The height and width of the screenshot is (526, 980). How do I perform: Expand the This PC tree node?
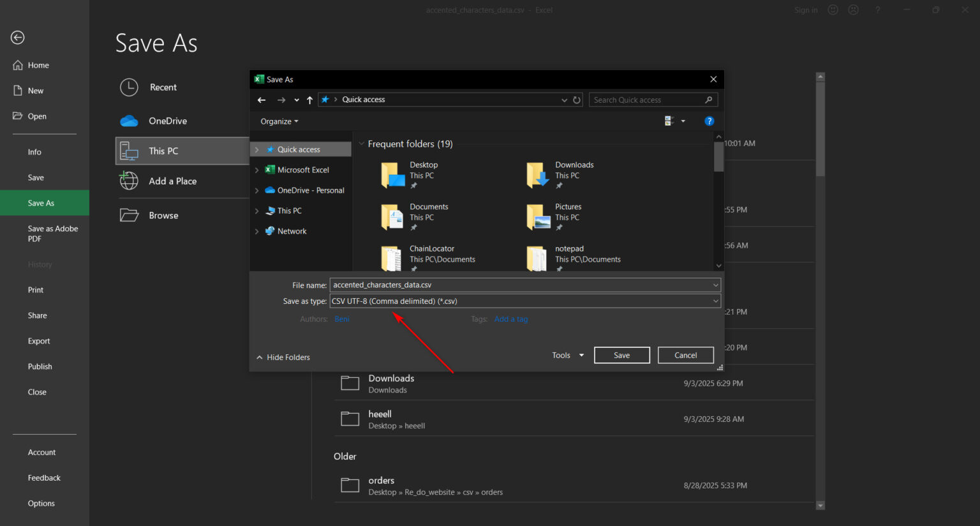[257, 211]
